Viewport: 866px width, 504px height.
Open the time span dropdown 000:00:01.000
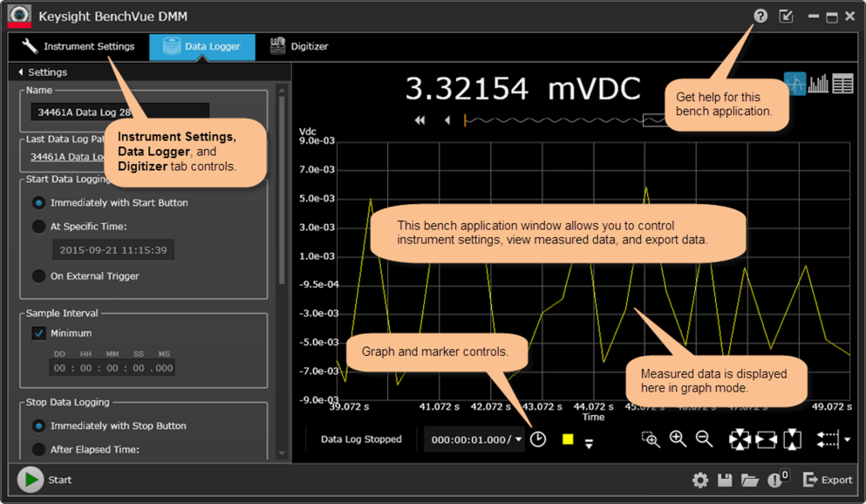pos(518,439)
